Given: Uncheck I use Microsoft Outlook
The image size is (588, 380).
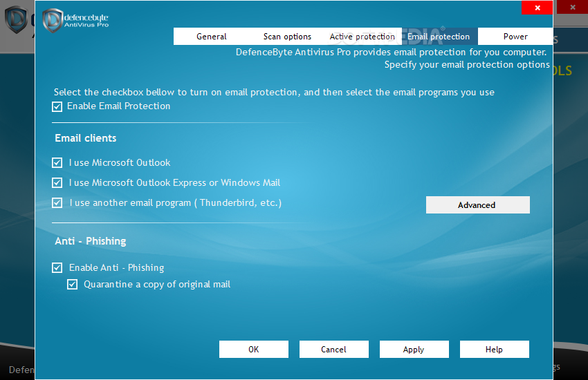Looking at the screenshot, I should pyautogui.click(x=57, y=163).
